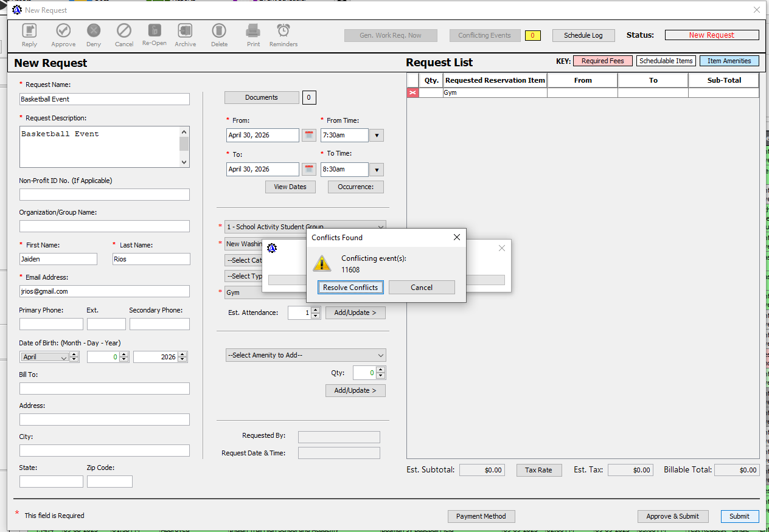
Task: Open the birth month April dropdown
Action: pos(45,357)
